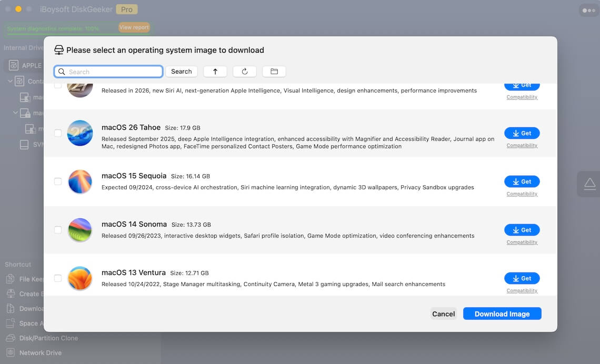Image resolution: width=600 pixels, height=364 pixels.
Task: Tick the macOS 15 Sequoia checkbox
Action: coord(58,181)
